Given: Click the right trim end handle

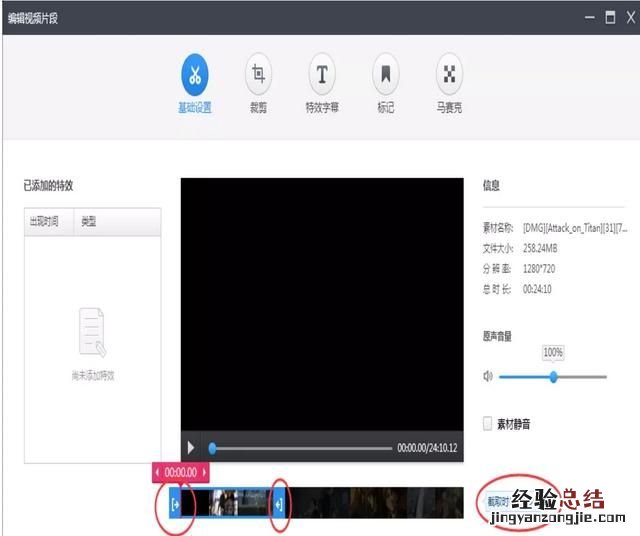Looking at the screenshot, I should (x=279, y=504).
